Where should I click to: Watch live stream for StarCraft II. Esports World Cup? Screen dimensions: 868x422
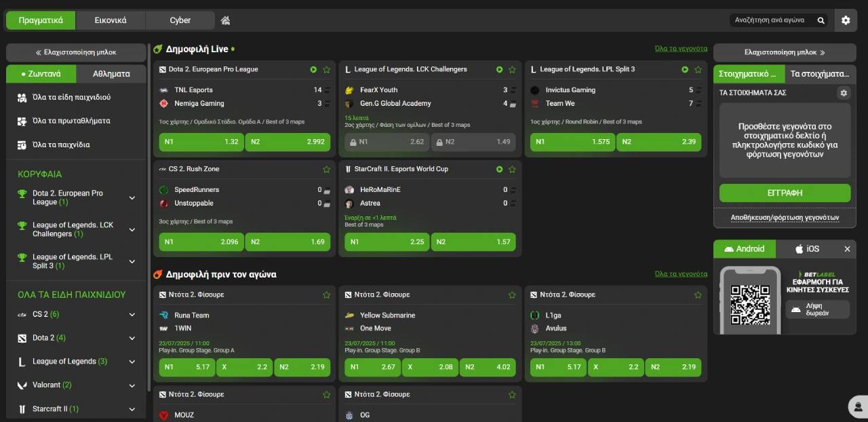[x=499, y=169]
